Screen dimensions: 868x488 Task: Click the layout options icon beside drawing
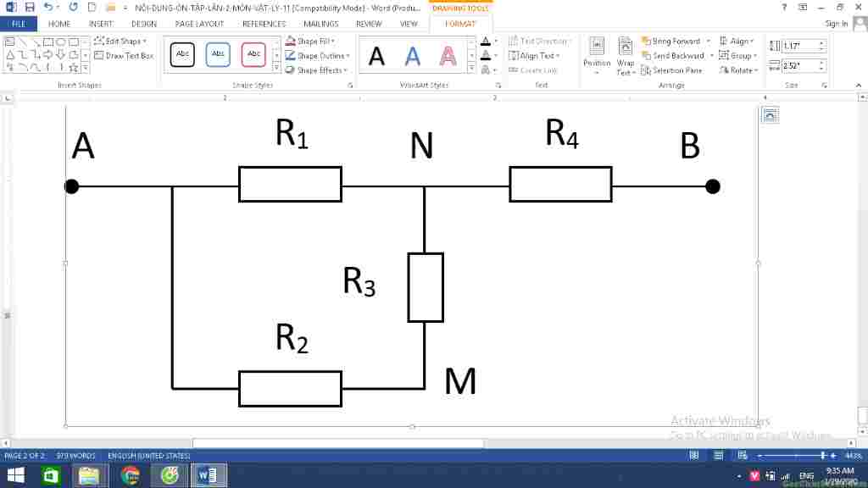[x=770, y=116]
